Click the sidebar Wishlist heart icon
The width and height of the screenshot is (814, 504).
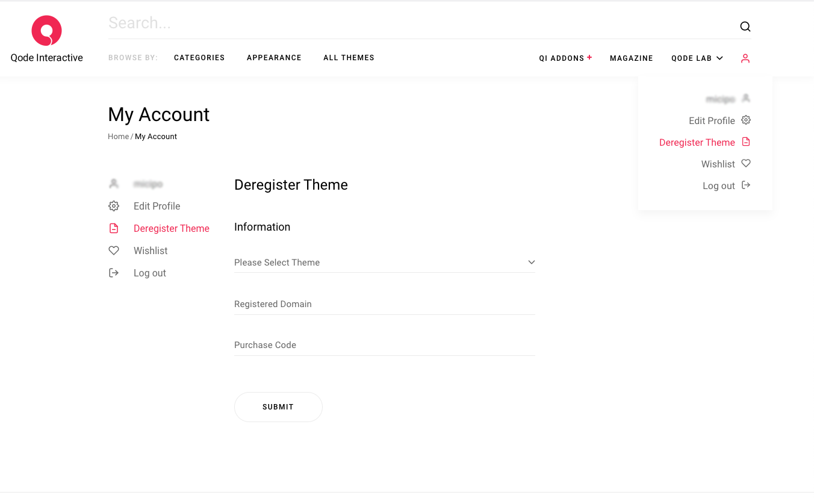[x=114, y=250]
